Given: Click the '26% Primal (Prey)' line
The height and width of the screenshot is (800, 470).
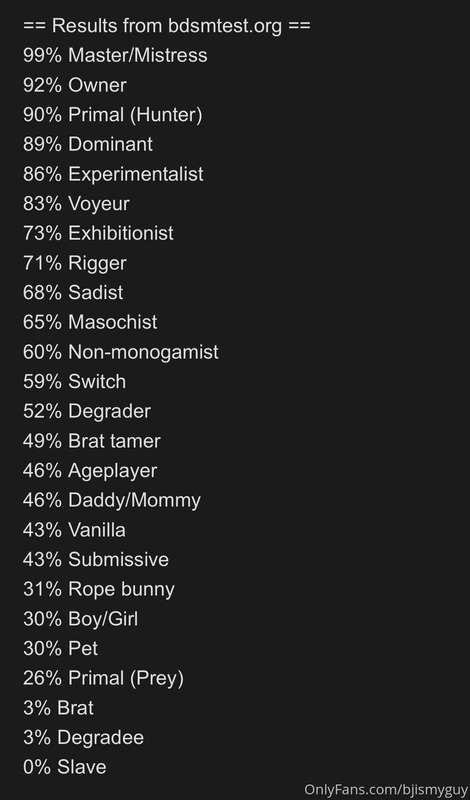Looking at the screenshot, I should pos(104,679).
